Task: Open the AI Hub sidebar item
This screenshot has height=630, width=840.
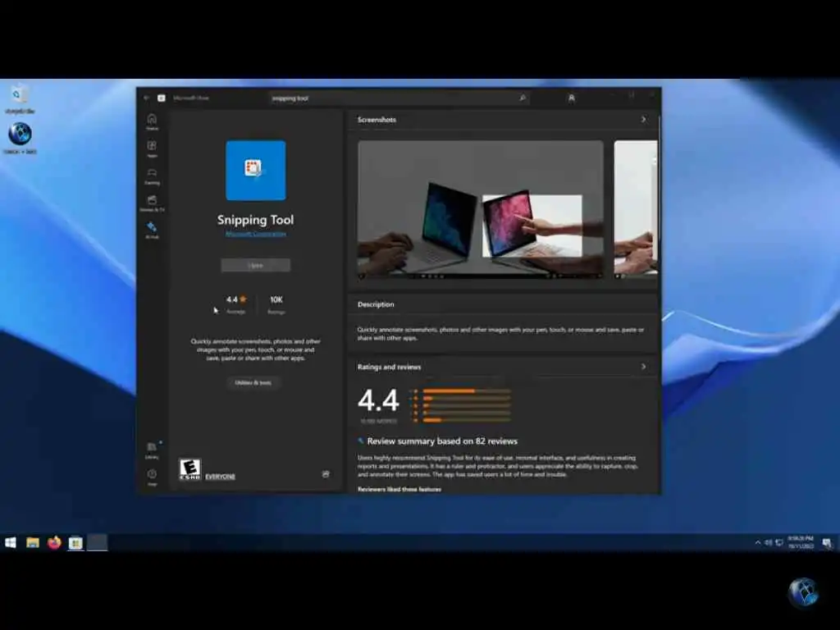Action: (x=152, y=230)
